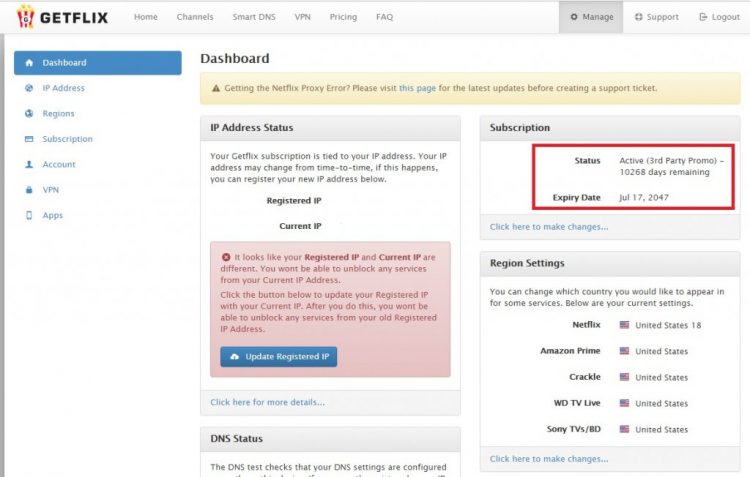Click the Logout arrow icon
This screenshot has width=750, height=477.
click(x=703, y=17)
